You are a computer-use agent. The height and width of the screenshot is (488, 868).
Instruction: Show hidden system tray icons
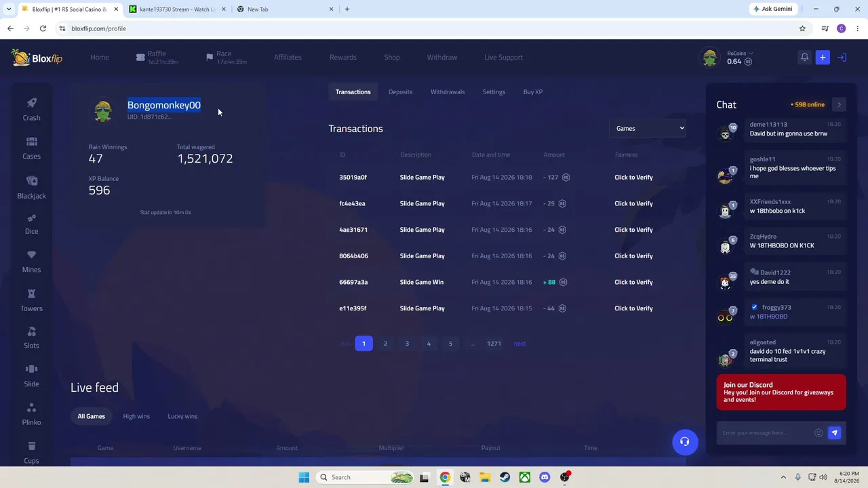[x=783, y=477]
